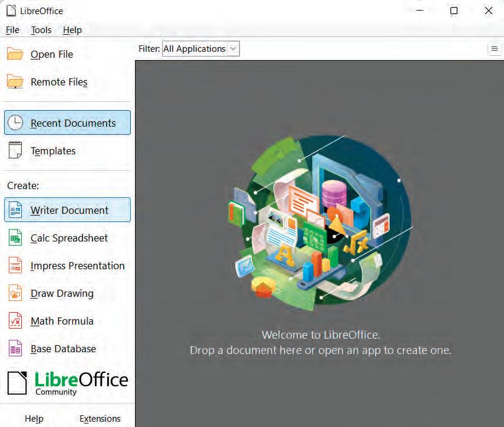Image resolution: width=504 pixels, height=427 pixels.
Task: Select the Open File label
Action: [x=52, y=54]
